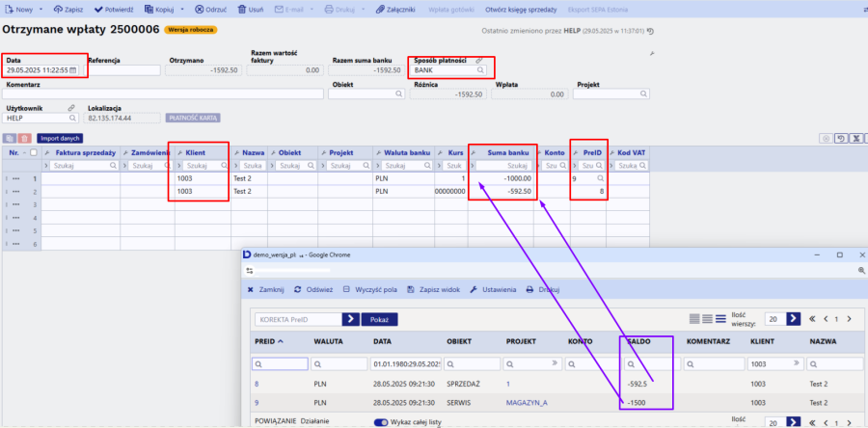The width and height of the screenshot is (868, 428).
Task: Click the Import danych button
Action: click(x=60, y=138)
